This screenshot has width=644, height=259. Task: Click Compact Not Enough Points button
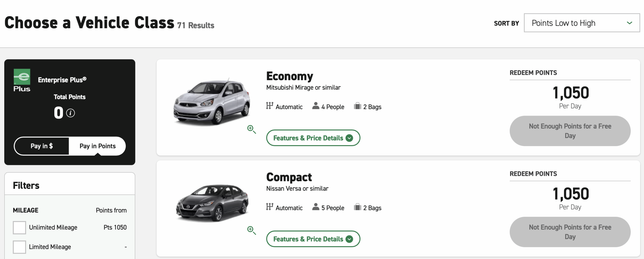coord(570,232)
